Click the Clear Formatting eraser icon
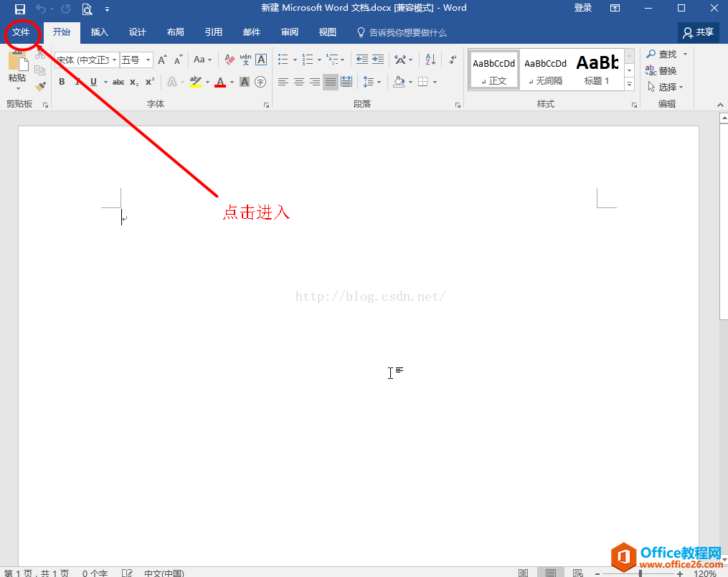 (230, 60)
